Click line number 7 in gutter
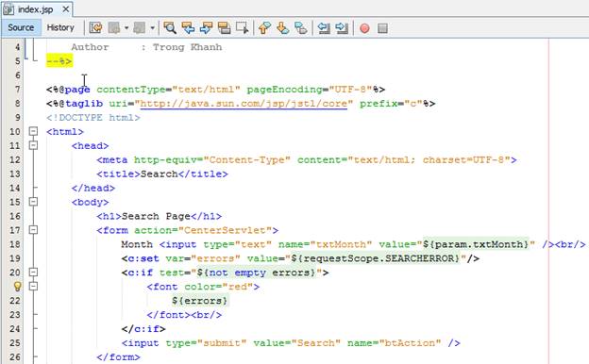The height and width of the screenshot is (364, 589). [17, 90]
